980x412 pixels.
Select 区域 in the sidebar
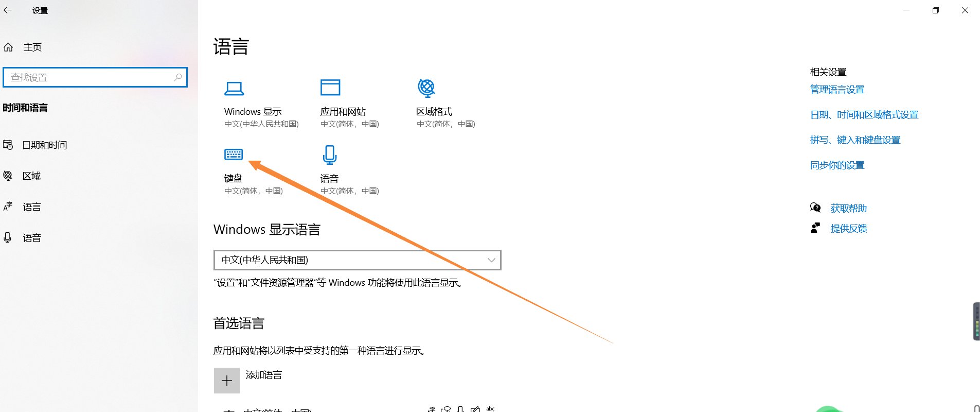point(31,176)
